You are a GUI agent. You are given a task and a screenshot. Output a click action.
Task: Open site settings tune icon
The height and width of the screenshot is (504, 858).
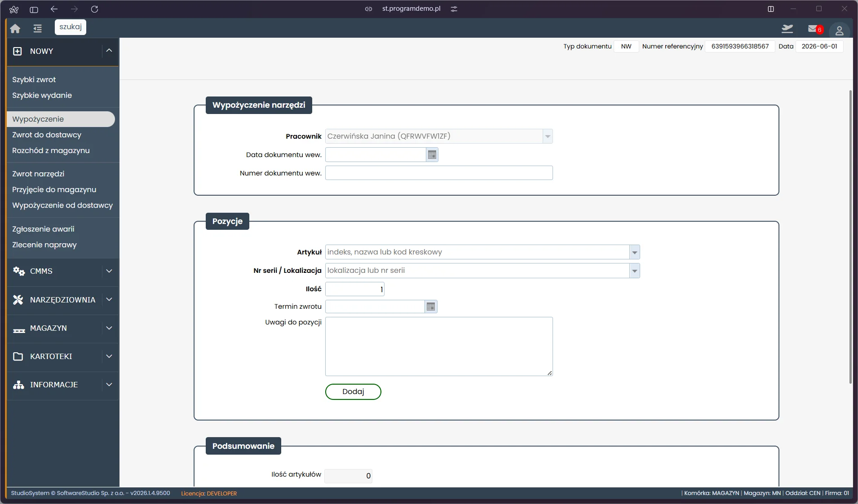point(454,9)
